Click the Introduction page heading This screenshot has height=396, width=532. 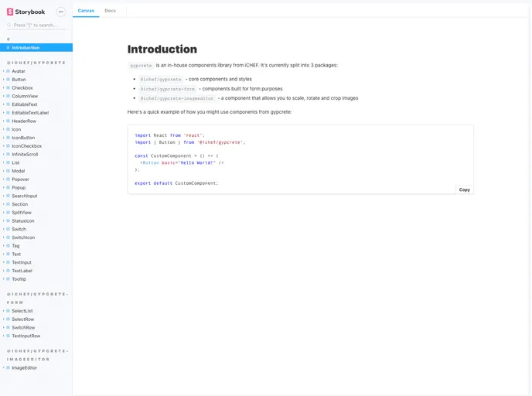pos(162,49)
